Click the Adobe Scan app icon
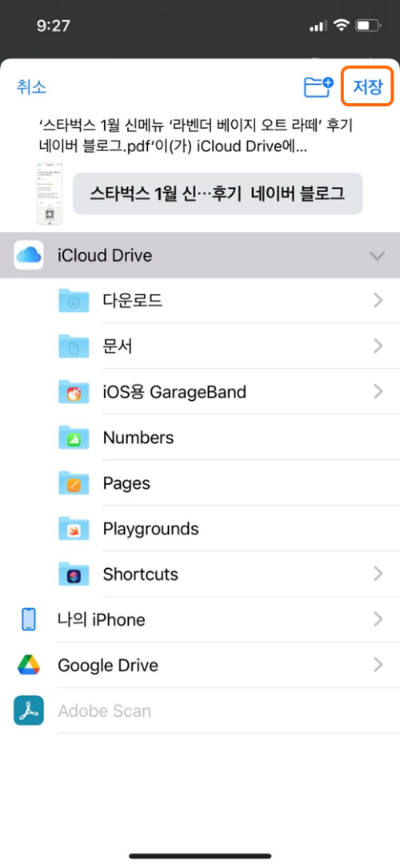This screenshot has height=866, width=400. point(29,710)
